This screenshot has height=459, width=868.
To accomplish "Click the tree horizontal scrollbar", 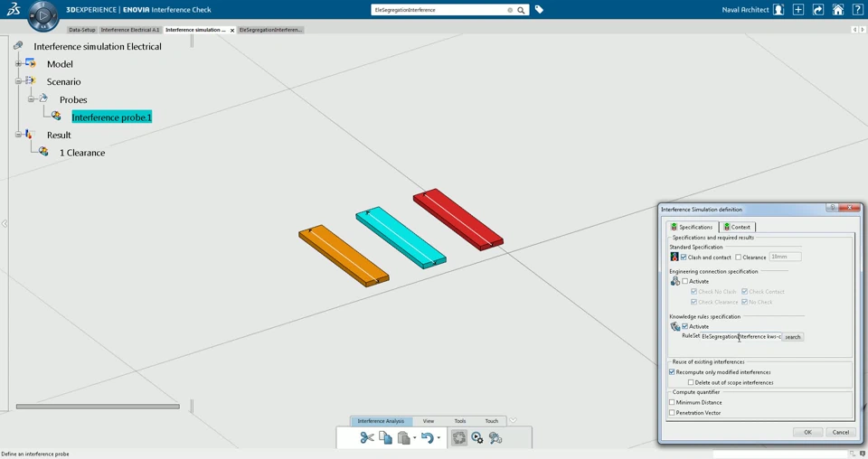I will point(98,407).
